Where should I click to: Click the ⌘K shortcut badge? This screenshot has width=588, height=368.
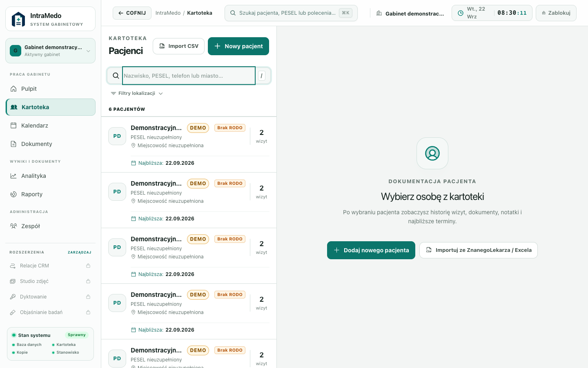click(345, 13)
